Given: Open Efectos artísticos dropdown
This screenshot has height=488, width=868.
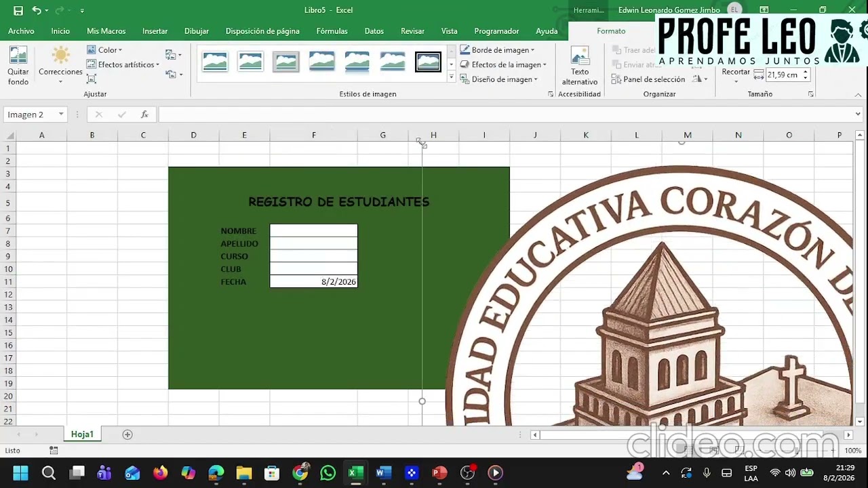Looking at the screenshot, I should 123,64.
